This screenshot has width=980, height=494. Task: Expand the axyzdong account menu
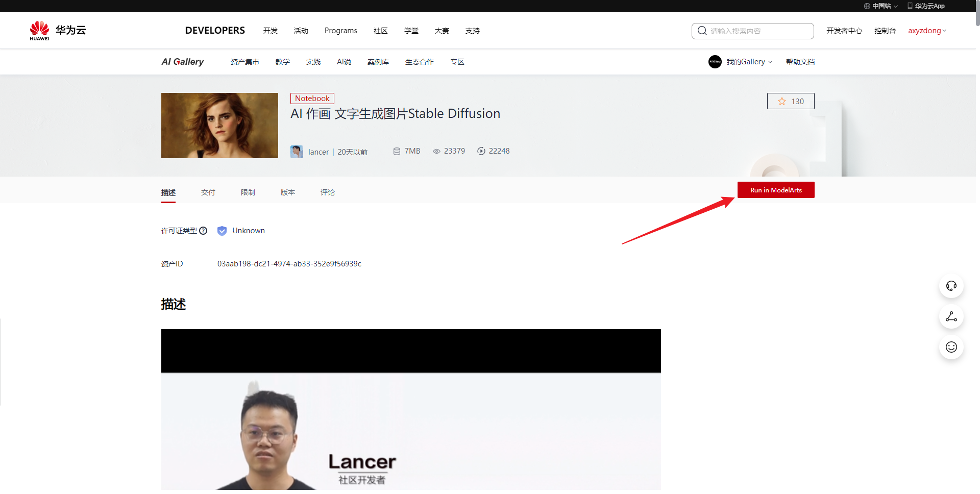coord(927,31)
